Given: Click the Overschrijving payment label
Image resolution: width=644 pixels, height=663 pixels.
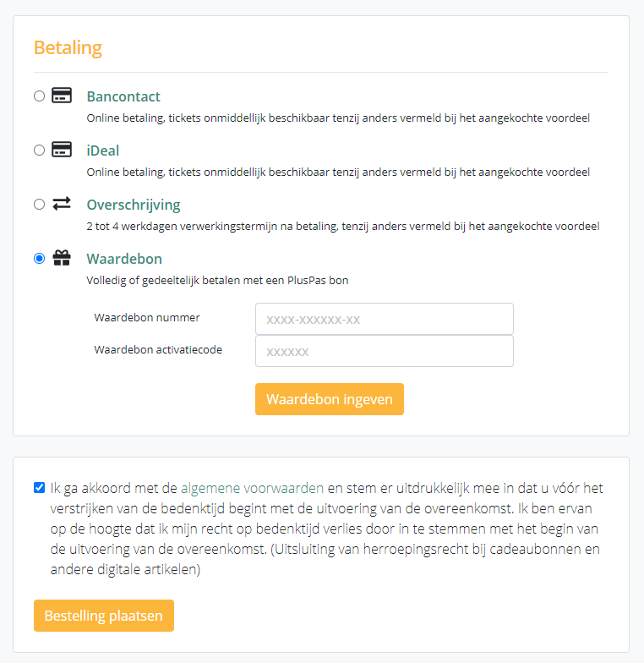Looking at the screenshot, I should [x=134, y=205].
